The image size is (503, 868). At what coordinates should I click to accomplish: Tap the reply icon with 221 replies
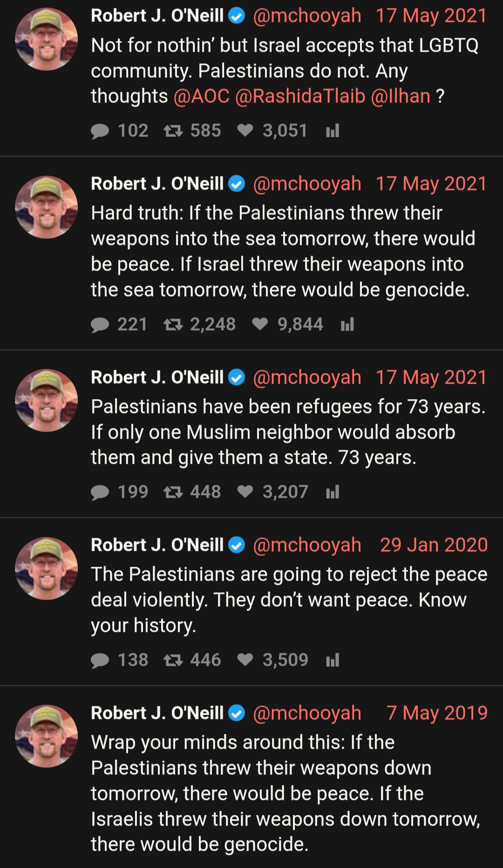(100, 325)
